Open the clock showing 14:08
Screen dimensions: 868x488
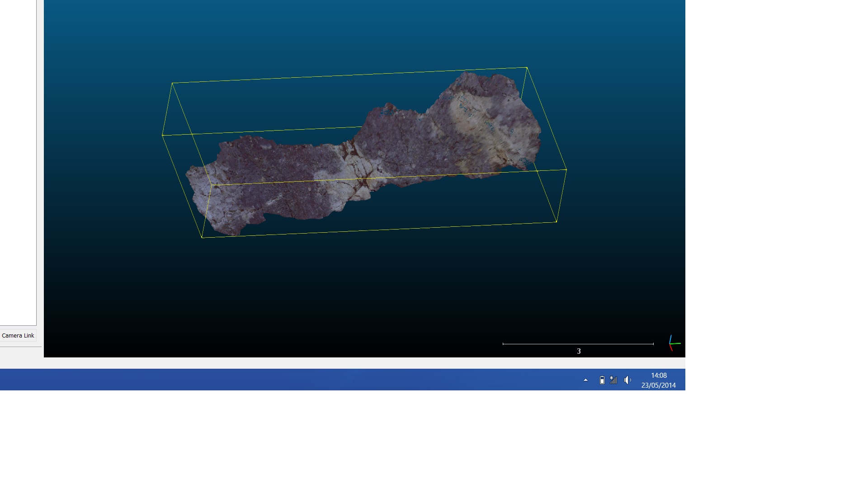(659, 375)
